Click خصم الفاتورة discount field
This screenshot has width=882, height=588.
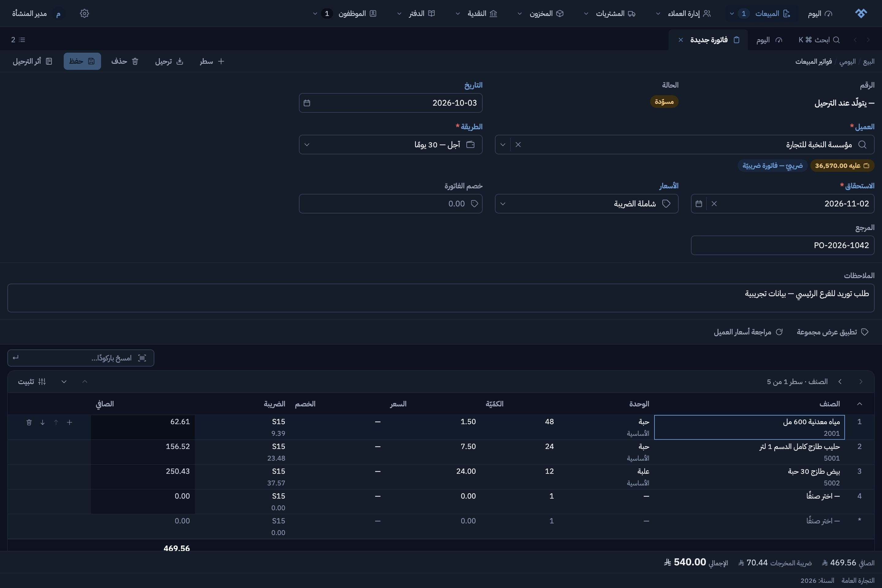(x=390, y=204)
